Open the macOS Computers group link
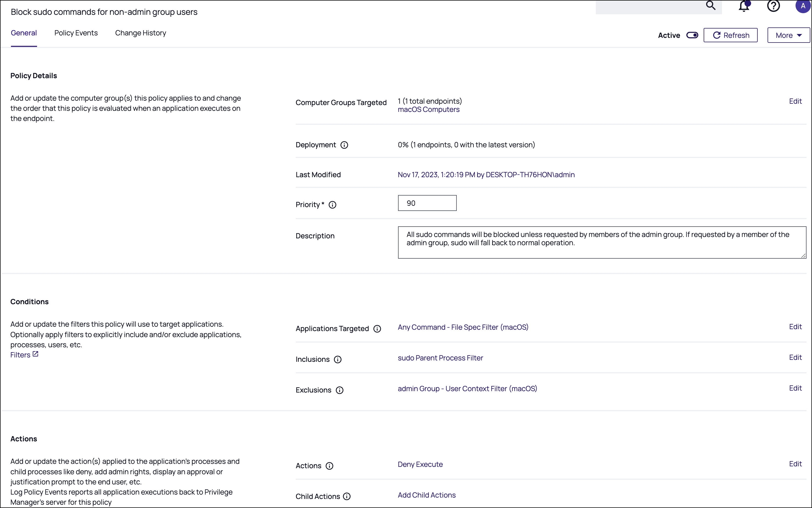This screenshot has width=812, height=508. point(428,109)
